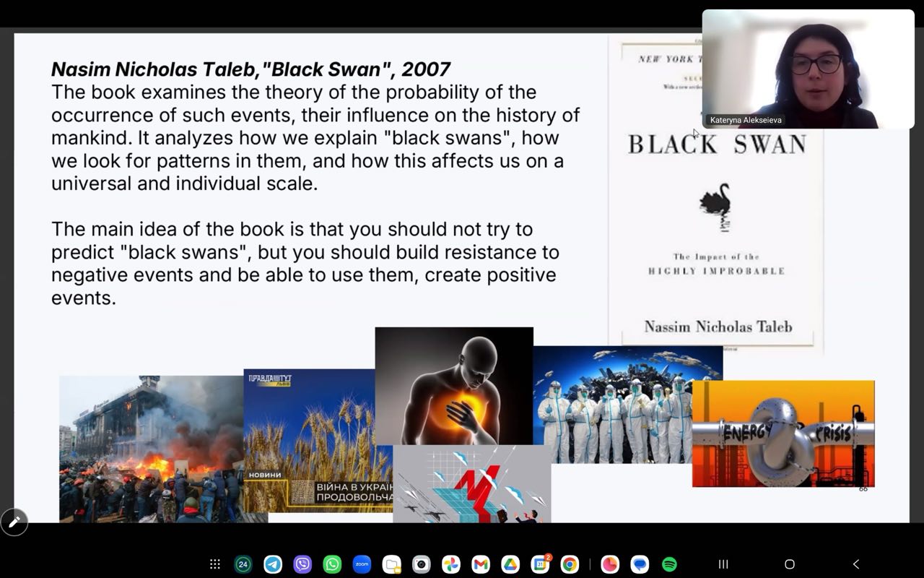Click the 'Kateryna Aleksieieva' name label
Screen dimensions: 924x578
tap(746, 121)
